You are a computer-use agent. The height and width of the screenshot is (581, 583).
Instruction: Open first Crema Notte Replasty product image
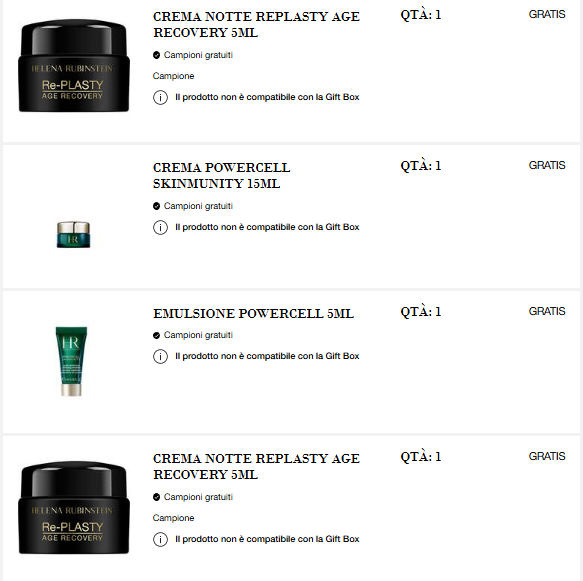[x=74, y=66]
